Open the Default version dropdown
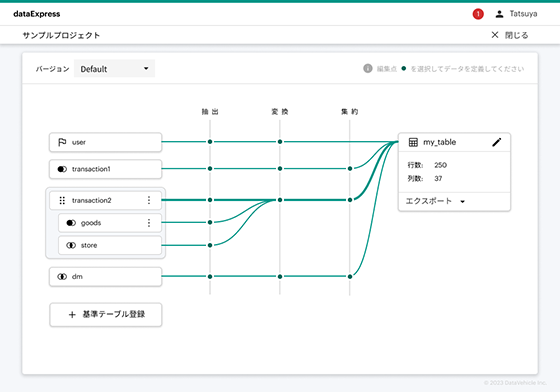The height and width of the screenshot is (392, 560). click(x=114, y=69)
